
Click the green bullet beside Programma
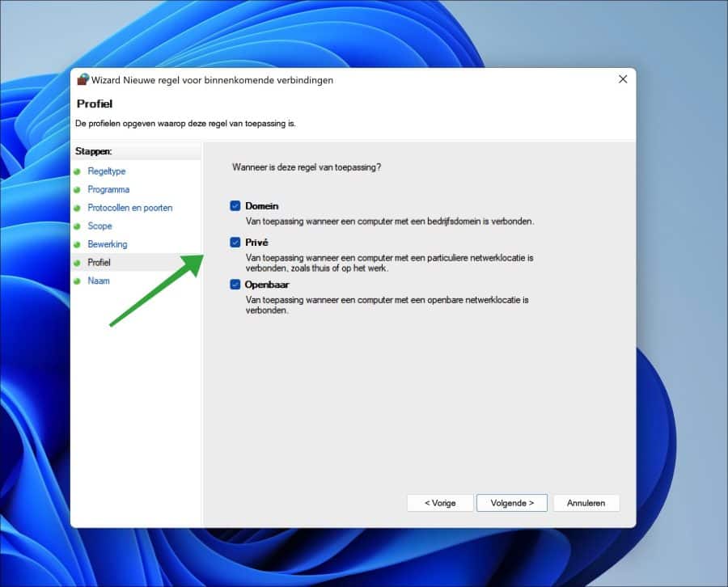tap(77, 190)
